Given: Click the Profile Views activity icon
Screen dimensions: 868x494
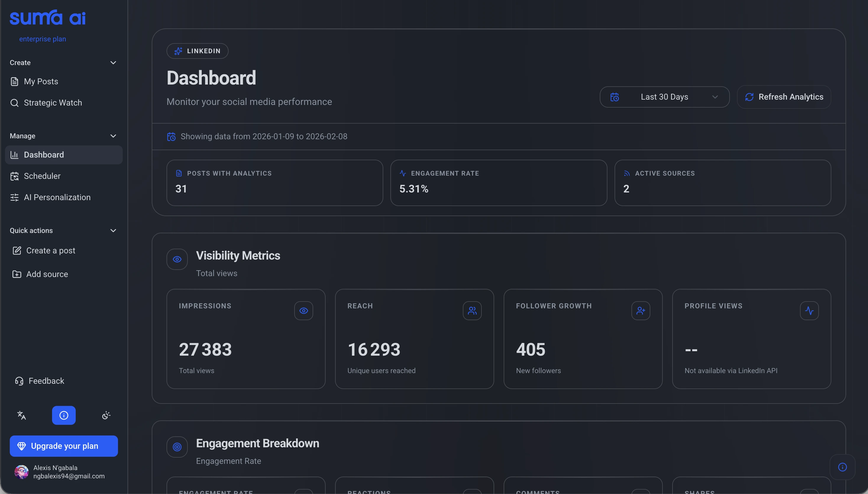Looking at the screenshot, I should [x=809, y=311].
